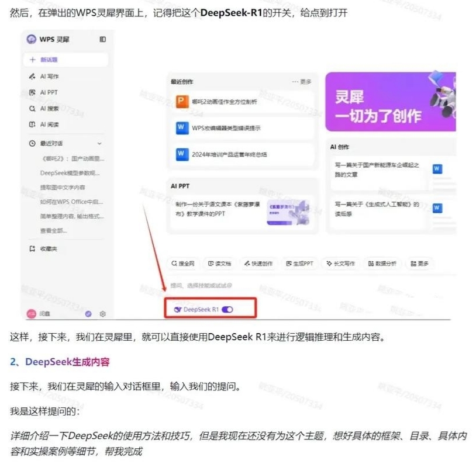This screenshot has width=476, height=464.
Task: Select the 搜全网 skill chip
Action: 183,264
